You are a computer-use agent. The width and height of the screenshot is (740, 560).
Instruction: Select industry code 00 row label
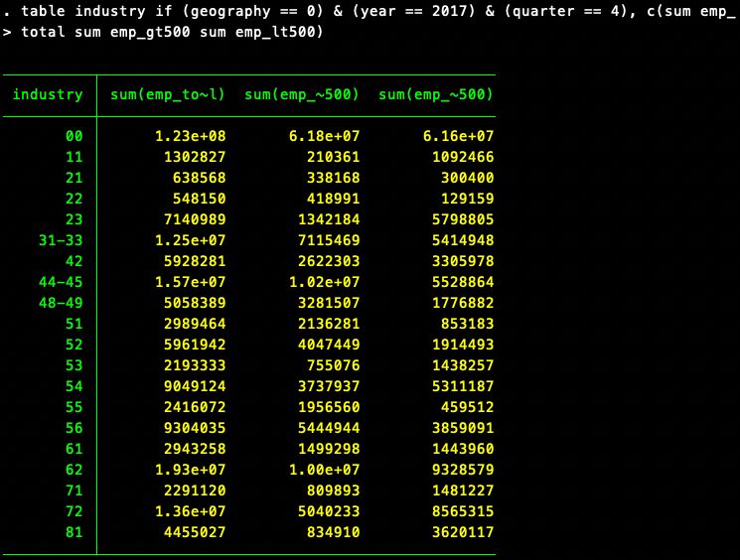point(74,136)
